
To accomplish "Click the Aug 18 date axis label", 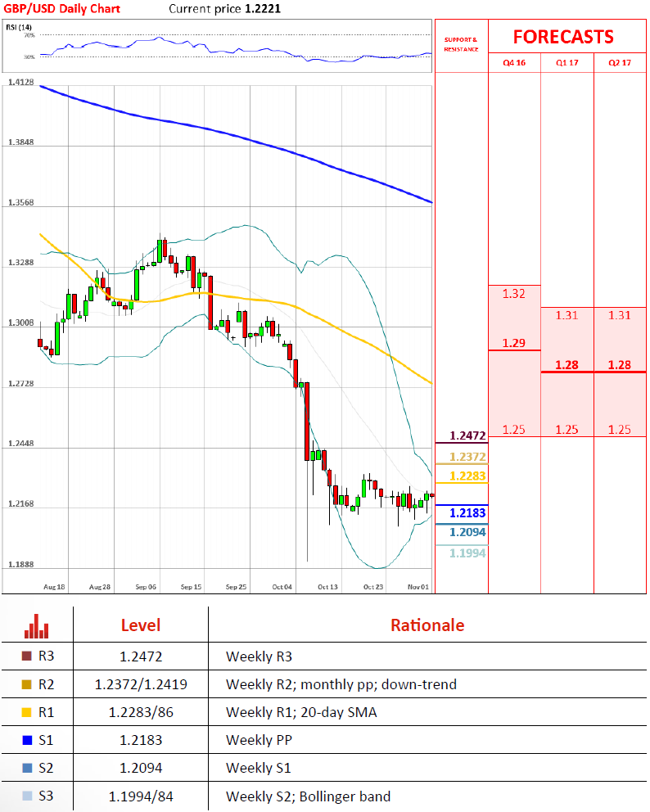I will (x=54, y=587).
